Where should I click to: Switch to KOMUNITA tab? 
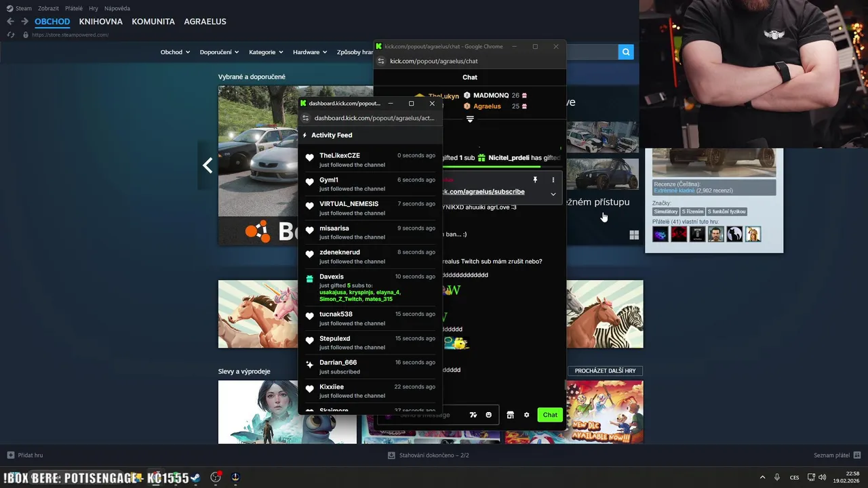[x=153, y=22]
